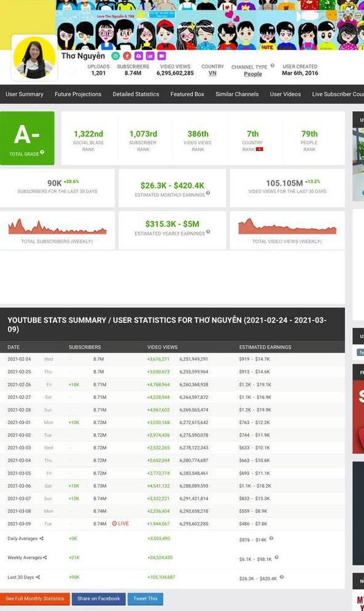The height and width of the screenshot is (611, 364).
Task: Open the User Summary tab
Action: pyautogui.click(x=25, y=95)
